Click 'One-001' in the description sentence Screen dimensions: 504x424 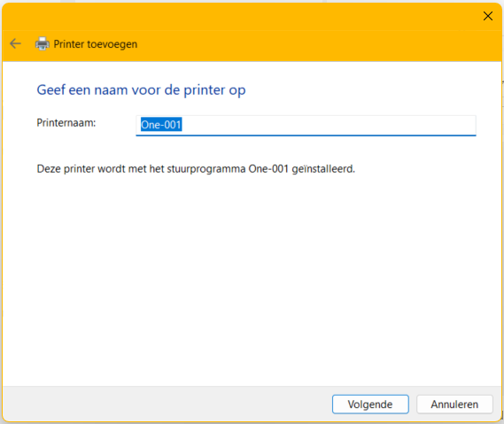coord(268,169)
